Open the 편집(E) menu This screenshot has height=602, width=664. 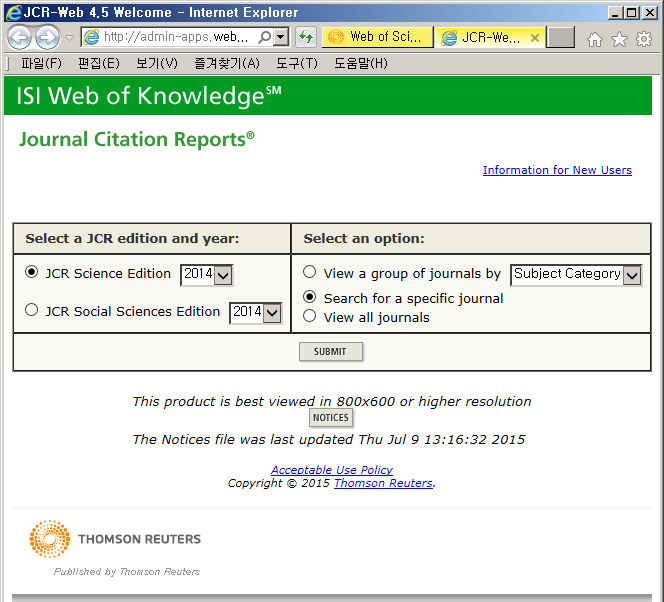99,64
